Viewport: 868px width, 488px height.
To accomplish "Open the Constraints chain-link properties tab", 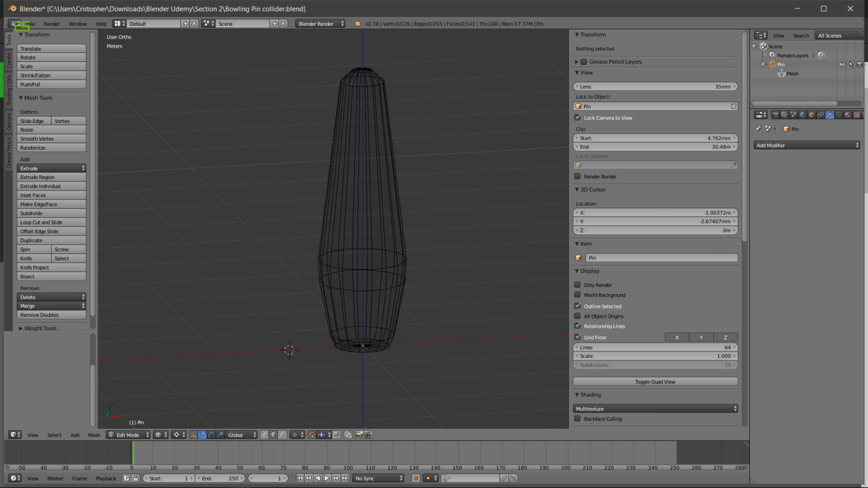I will [x=820, y=115].
